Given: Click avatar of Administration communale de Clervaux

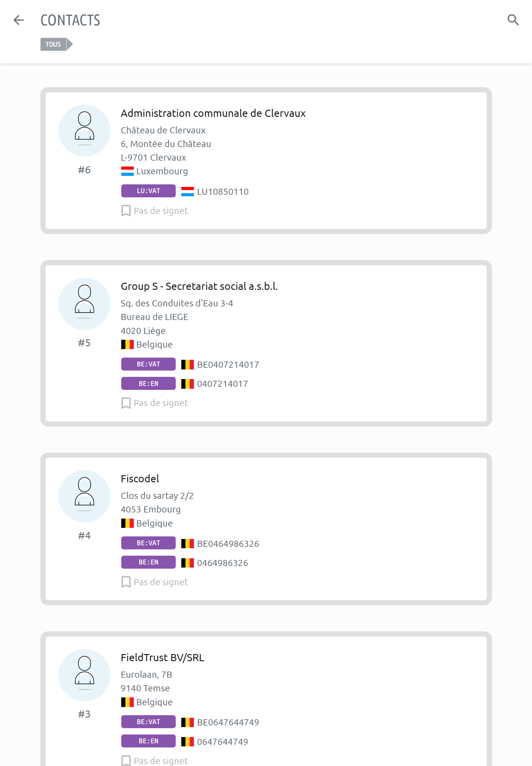Looking at the screenshot, I should pos(84,130).
